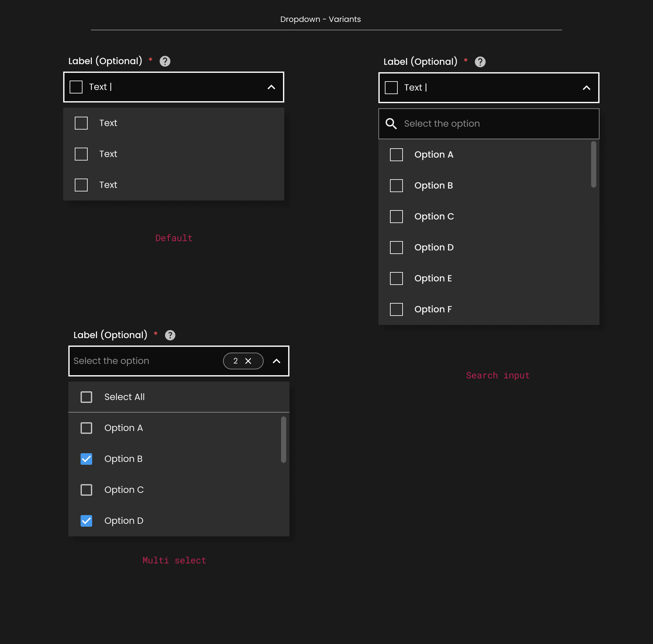Check Option F checkbox in Search input list
The width and height of the screenshot is (653, 644).
pos(396,309)
